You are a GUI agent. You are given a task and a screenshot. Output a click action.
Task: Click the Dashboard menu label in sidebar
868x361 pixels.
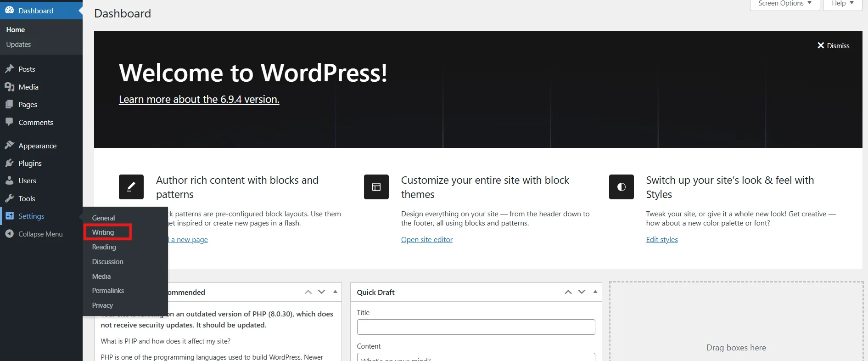[36, 11]
